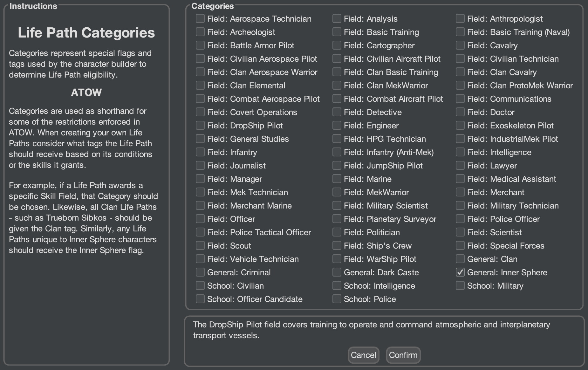This screenshot has width=588, height=370.
Task: Enable Field: Clan Aerospace Warrior
Action: pyautogui.click(x=200, y=72)
